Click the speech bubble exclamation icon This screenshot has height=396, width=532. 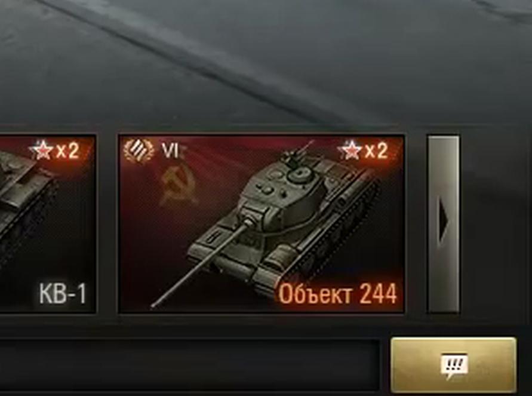tap(454, 366)
